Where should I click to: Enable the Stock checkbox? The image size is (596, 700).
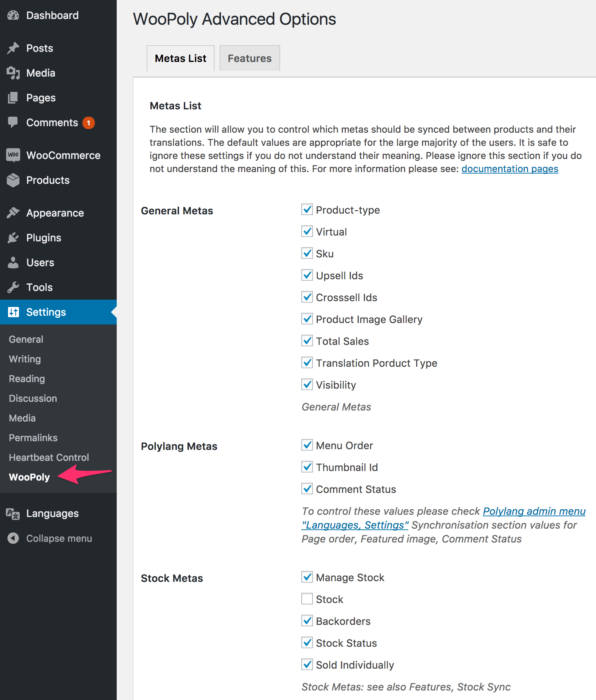(307, 599)
